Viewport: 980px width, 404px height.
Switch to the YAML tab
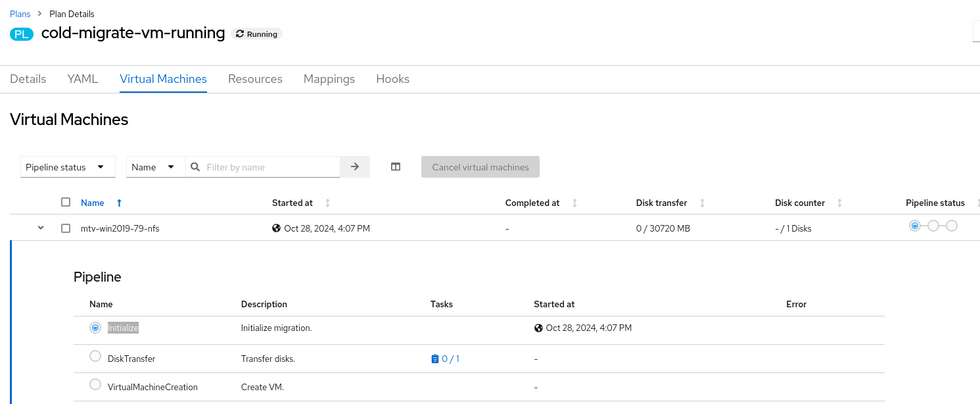[x=83, y=79]
